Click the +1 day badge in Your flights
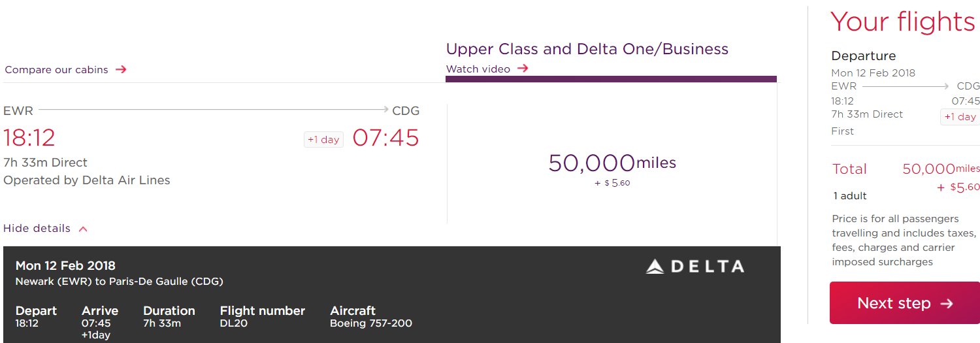Image resolution: width=980 pixels, height=343 pixels. pyautogui.click(x=960, y=116)
